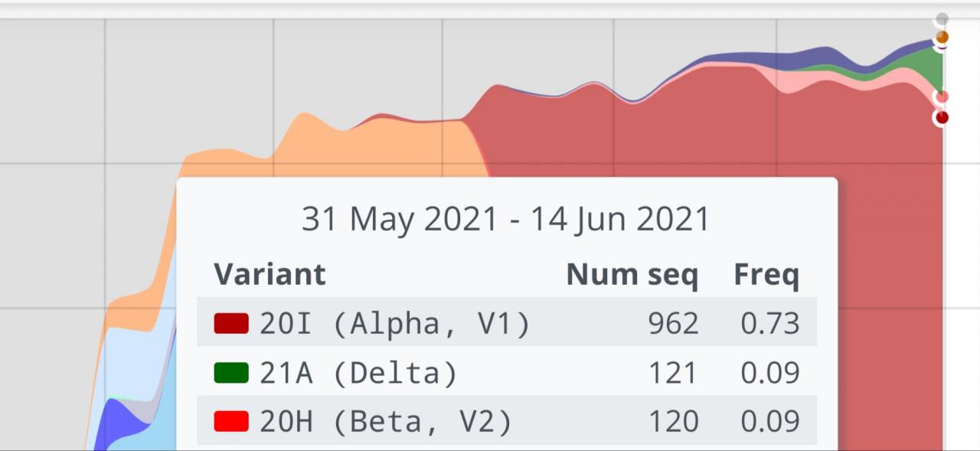Screen dimensions: 980x451
Task: Select the 20I (Alpha, V1) variant label
Action: tap(394, 324)
